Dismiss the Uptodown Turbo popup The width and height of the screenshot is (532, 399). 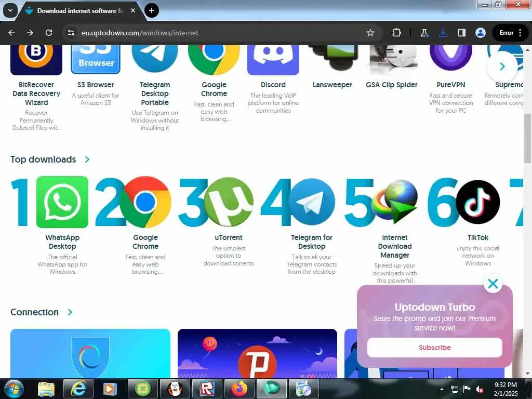pyautogui.click(x=493, y=284)
